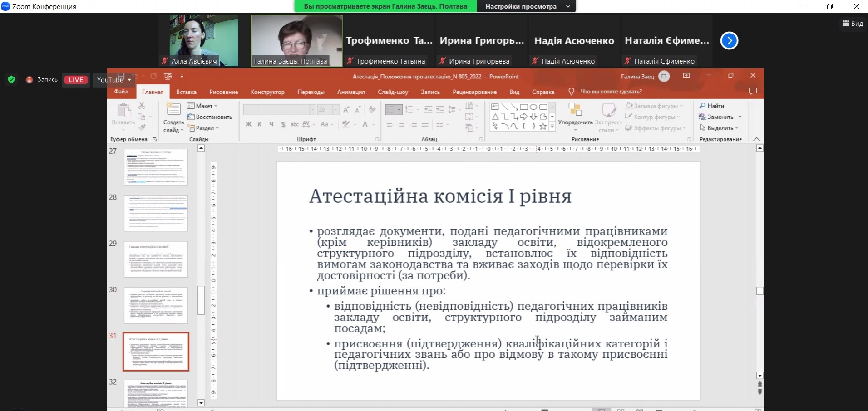
Task: Click the Zoom green shield security icon
Action: (x=11, y=80)
